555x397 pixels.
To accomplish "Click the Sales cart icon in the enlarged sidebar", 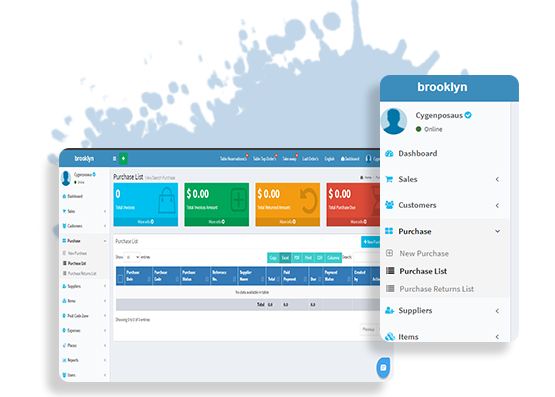I will [389, 179].
